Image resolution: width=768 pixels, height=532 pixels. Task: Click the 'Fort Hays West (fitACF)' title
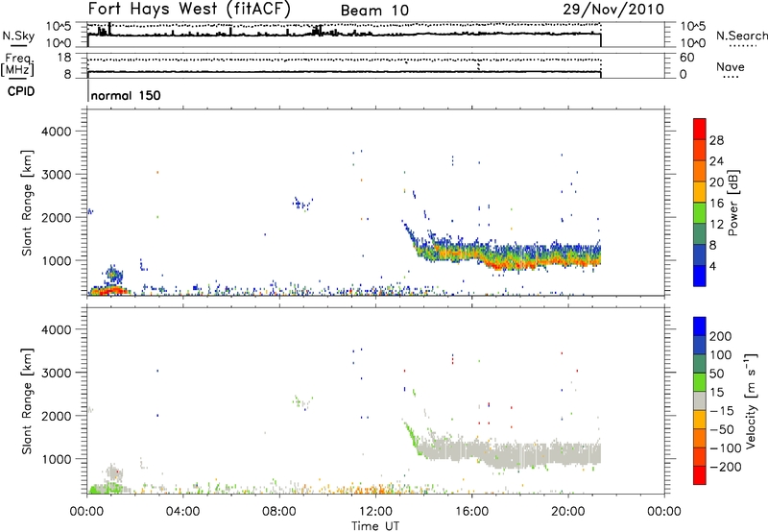(189, 10)
